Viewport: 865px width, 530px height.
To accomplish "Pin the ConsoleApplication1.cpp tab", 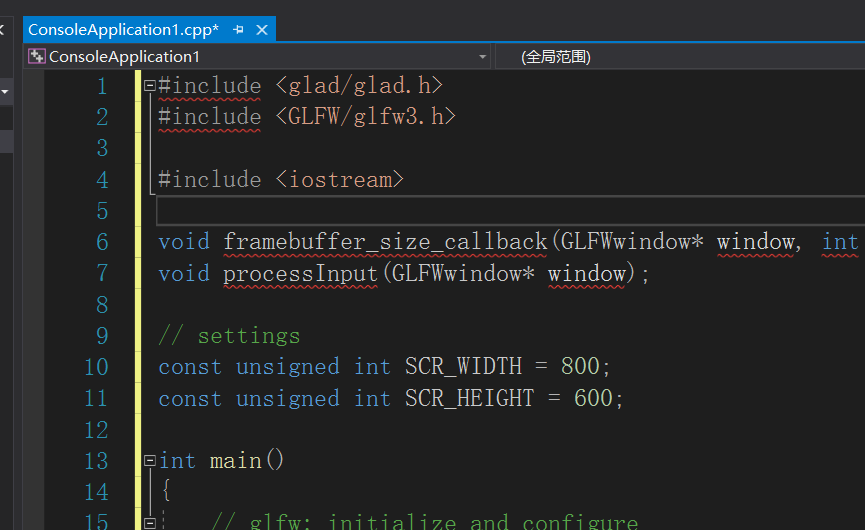I will [x=238, y=30].
